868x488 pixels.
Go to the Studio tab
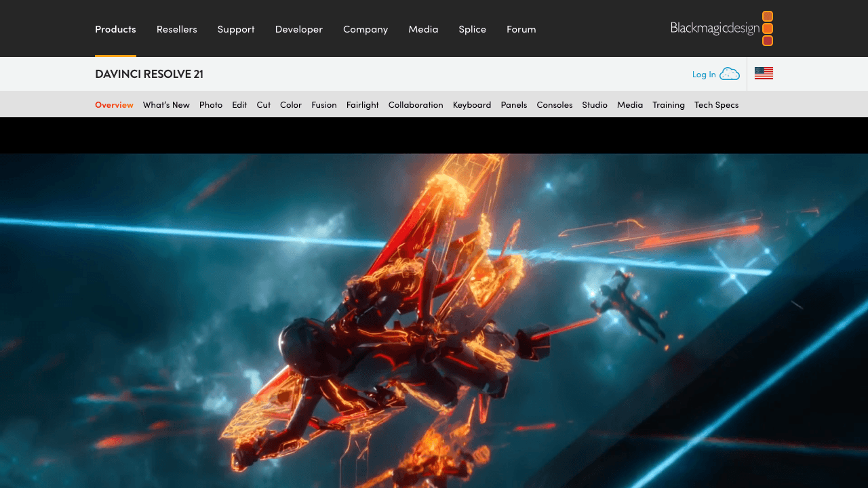tap(595, 105)
